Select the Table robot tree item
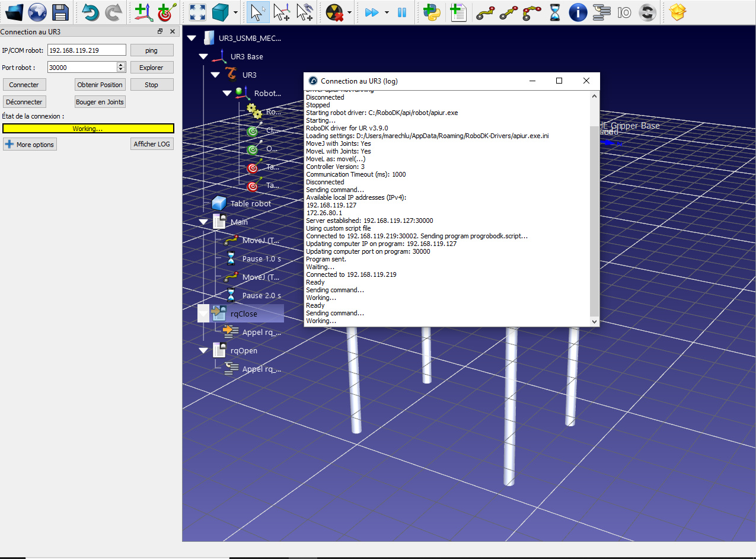 tap(250, 203)
